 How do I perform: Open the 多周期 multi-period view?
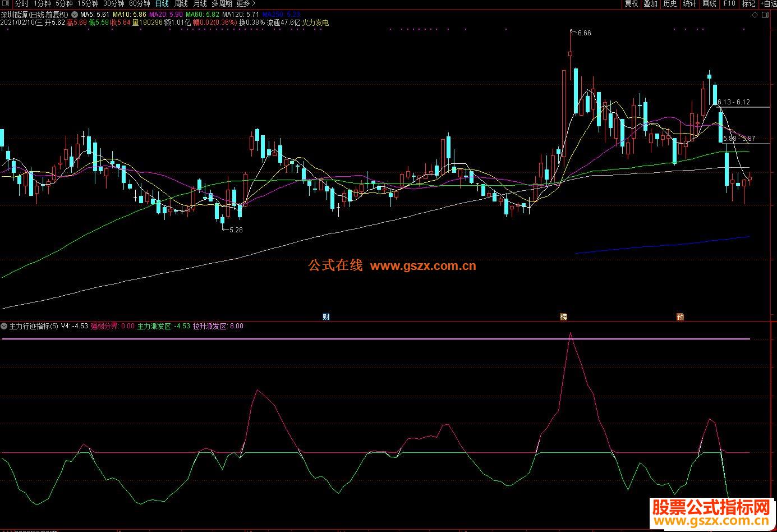click(222, 4)
